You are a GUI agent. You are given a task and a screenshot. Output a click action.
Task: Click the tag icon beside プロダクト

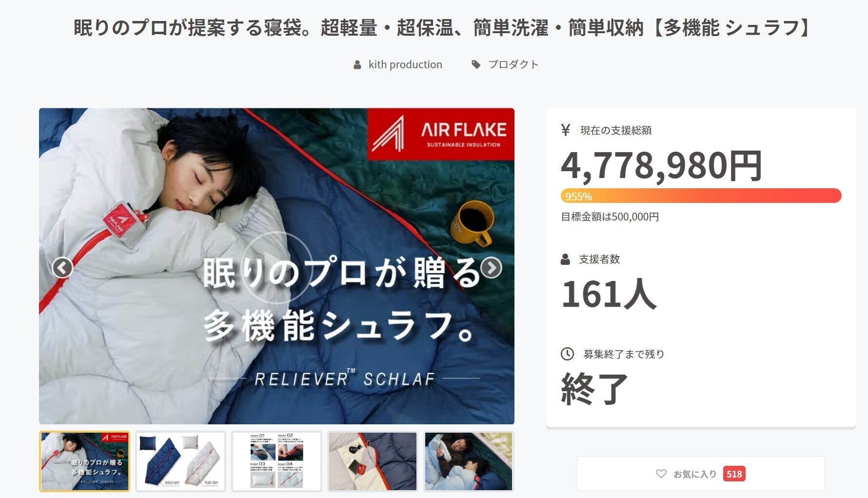pos(476,64)
